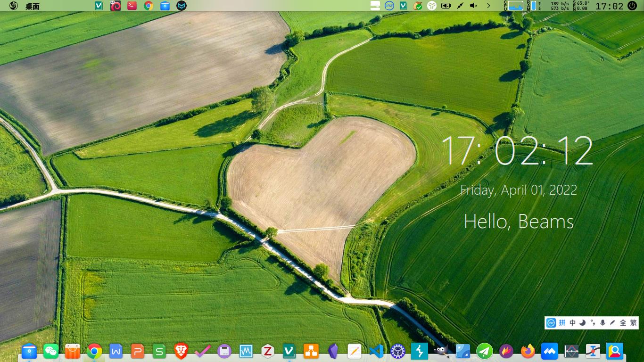644x362 pixels.
Task: Open Telegram from the dock
Action: [x=484, y=351]
